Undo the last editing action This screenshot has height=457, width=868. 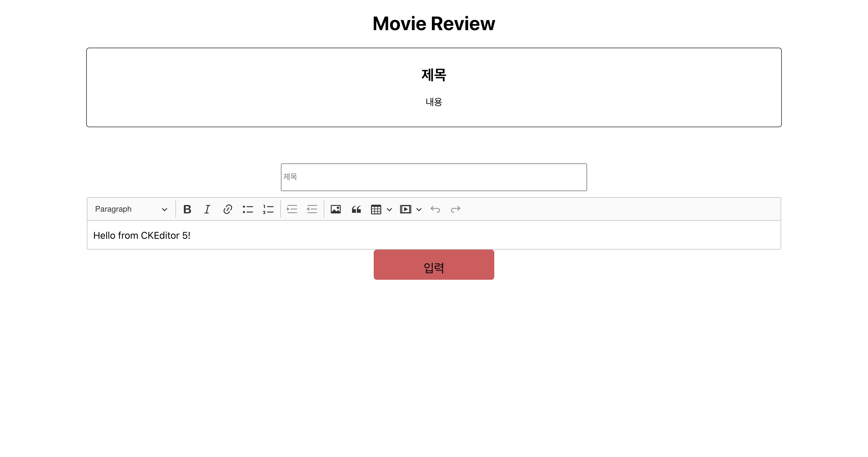click(x=435, y=209)
